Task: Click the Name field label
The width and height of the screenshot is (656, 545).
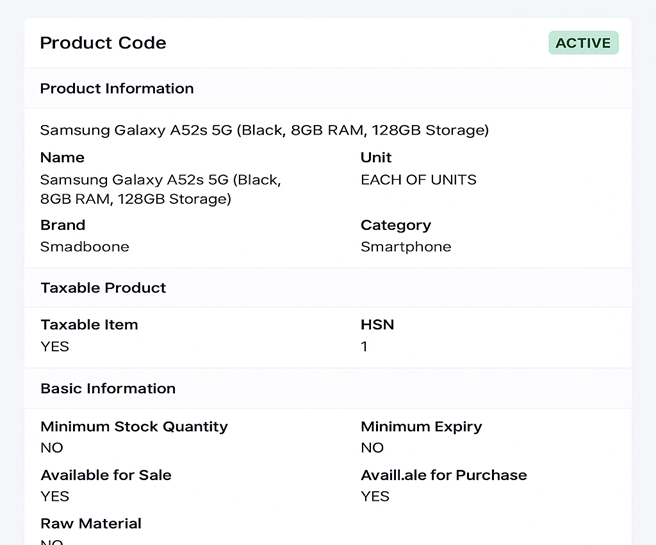Action: 62,157
